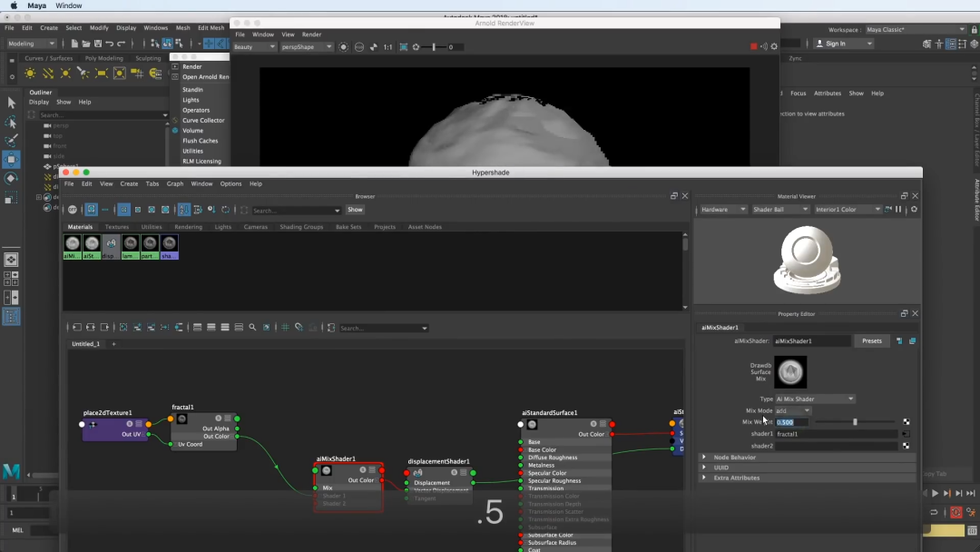
Task: Click the frame all nodes icon
Action: [123, 327]
